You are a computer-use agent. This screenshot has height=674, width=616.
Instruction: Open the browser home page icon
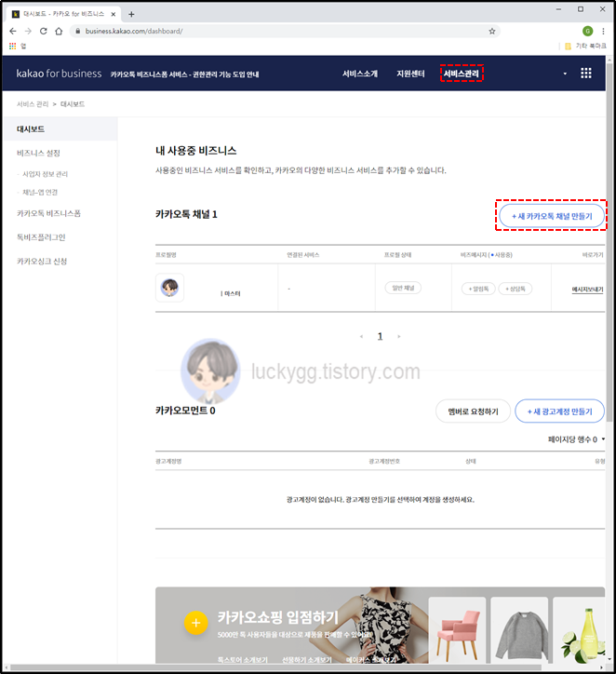click(x=59, y=31)
